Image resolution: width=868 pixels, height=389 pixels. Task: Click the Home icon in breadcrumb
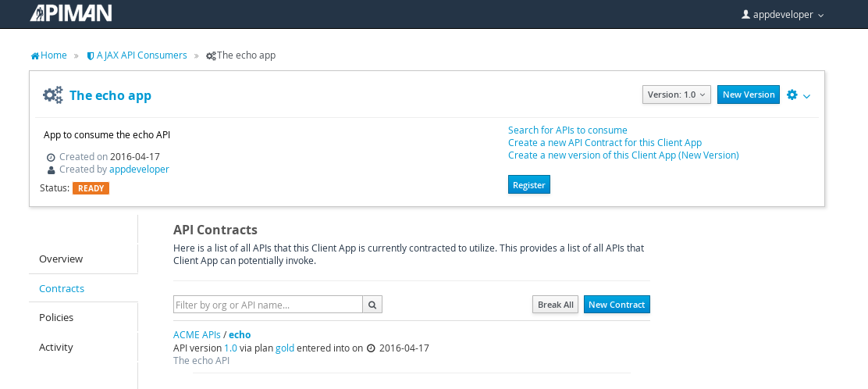(35, 55)
